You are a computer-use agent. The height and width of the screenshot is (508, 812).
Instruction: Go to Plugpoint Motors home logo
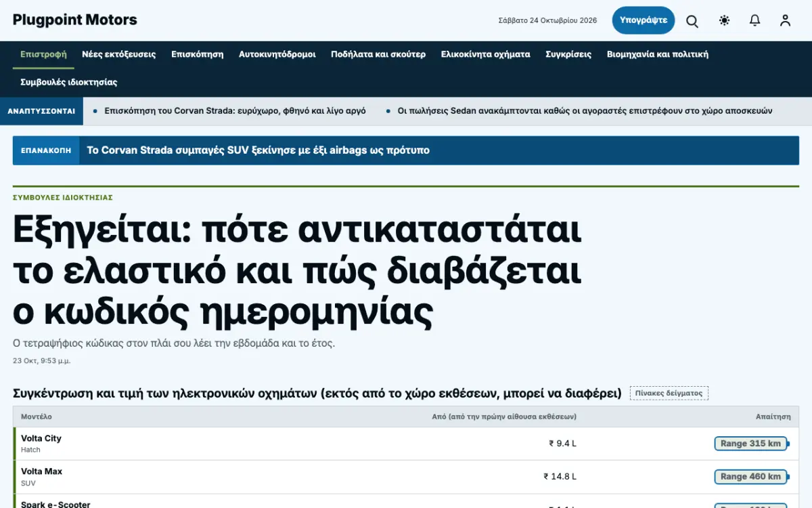[x=75, y=20]
